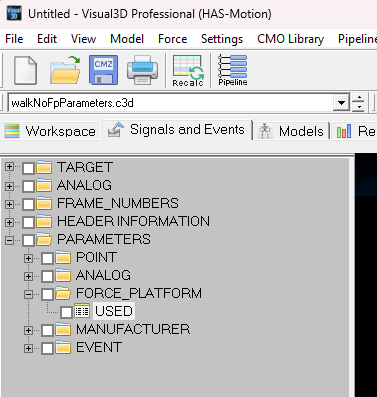Check the PARAMETERS checkbox
The image size is (377, 397).
[x=28, y=240]
